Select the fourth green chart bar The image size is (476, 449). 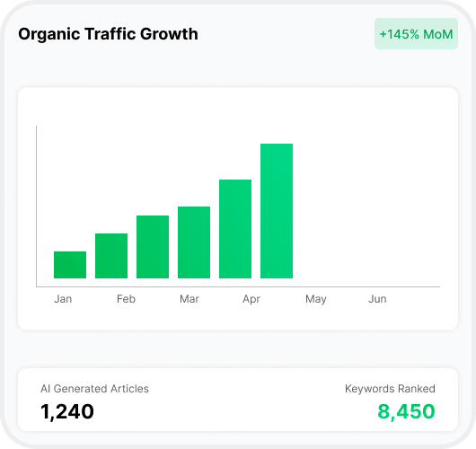(194, 242)
